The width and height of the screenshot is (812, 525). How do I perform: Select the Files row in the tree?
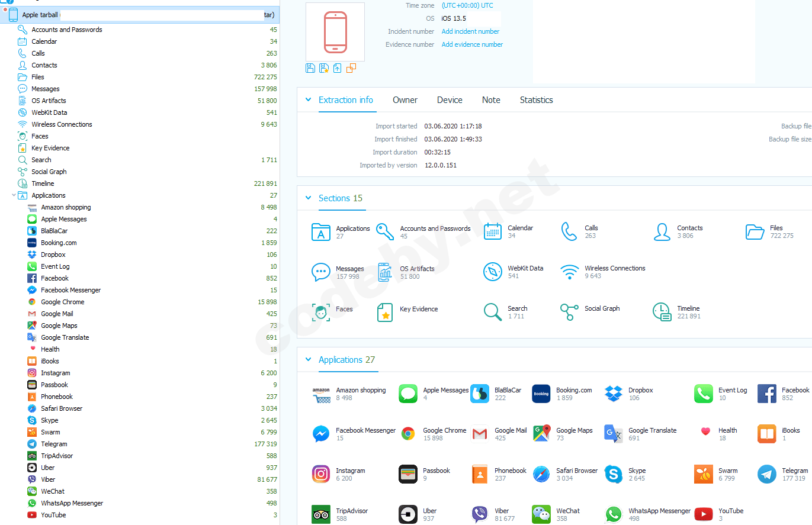pos(140,77)
